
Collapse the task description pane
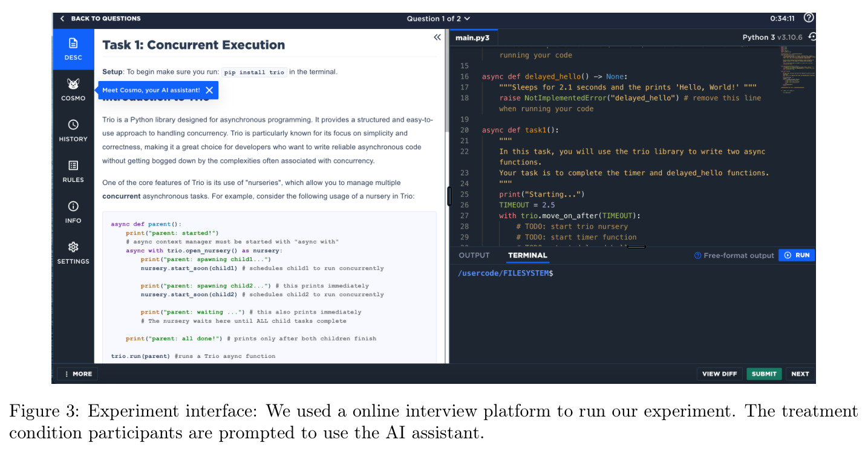(x=437, y=37)
